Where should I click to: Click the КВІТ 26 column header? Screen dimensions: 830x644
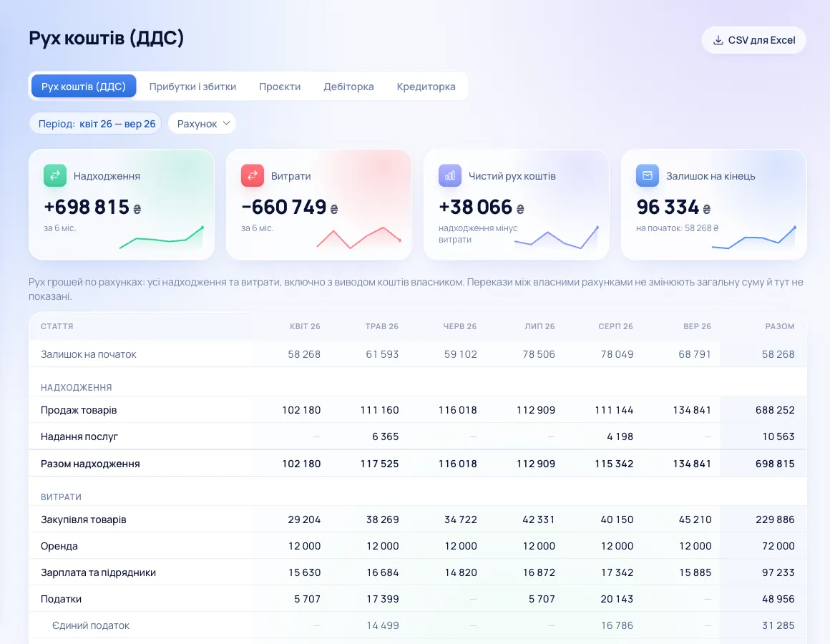point(305,326)
